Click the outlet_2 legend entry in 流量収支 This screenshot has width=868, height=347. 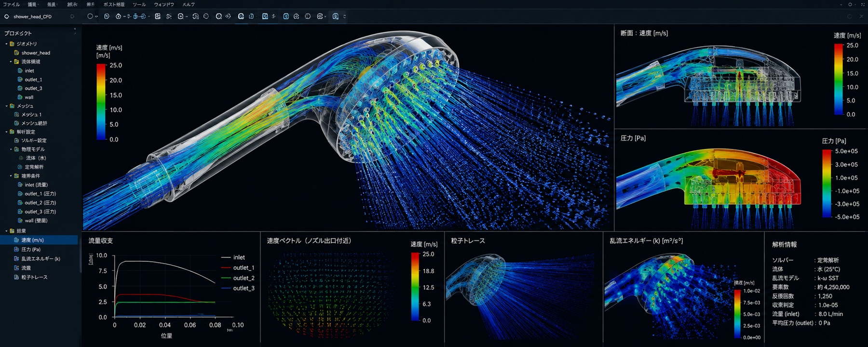coord(238,278)
